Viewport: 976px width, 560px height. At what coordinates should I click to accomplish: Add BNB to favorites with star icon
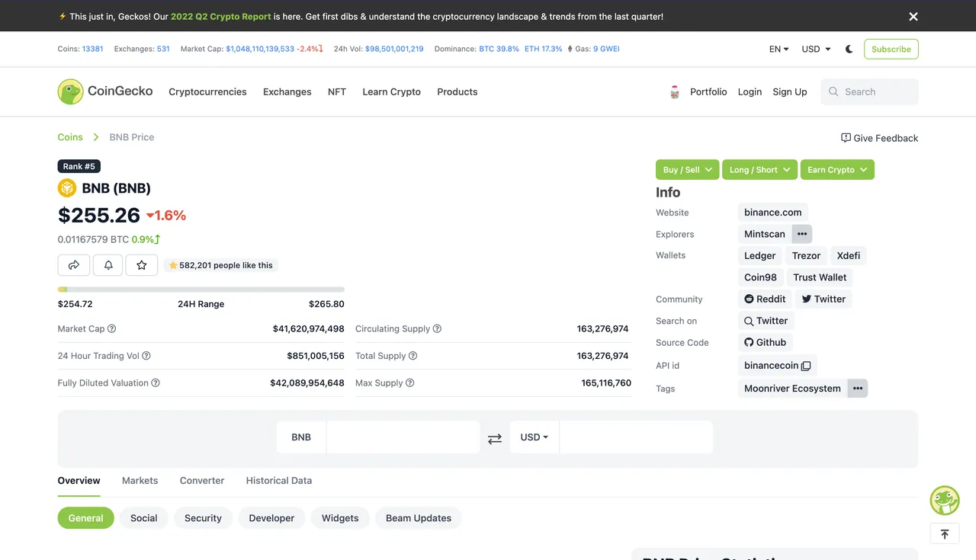pos(142,265)
